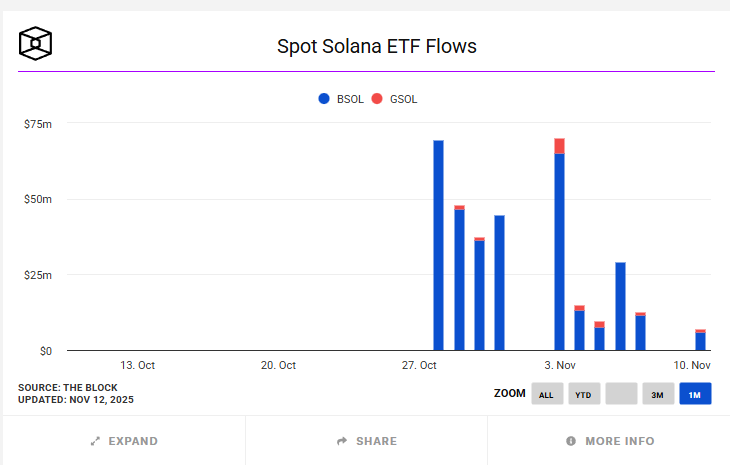Click The Block cube logo

pyautogui.click(x=36, y=44)
